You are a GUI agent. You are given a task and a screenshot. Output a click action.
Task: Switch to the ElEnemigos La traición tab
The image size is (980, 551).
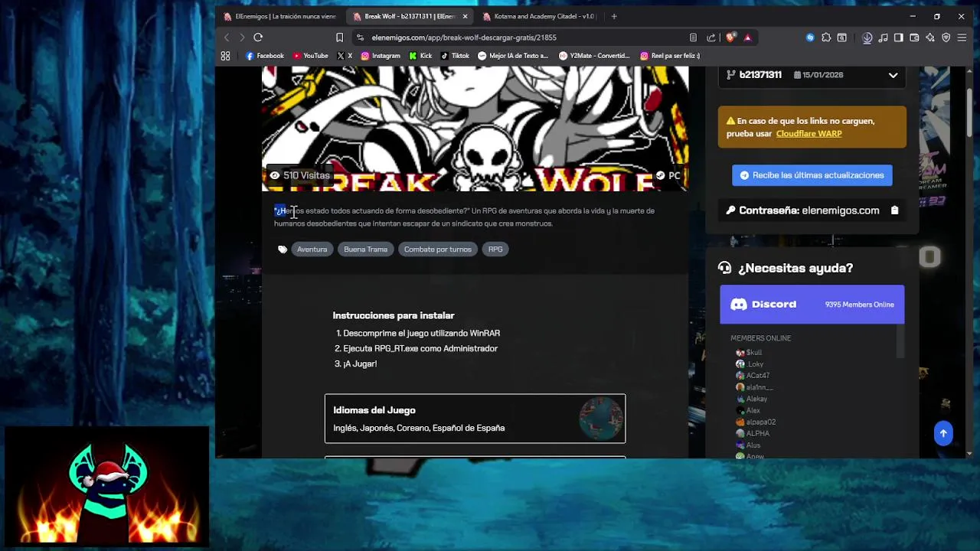click(x=280, y=16)
